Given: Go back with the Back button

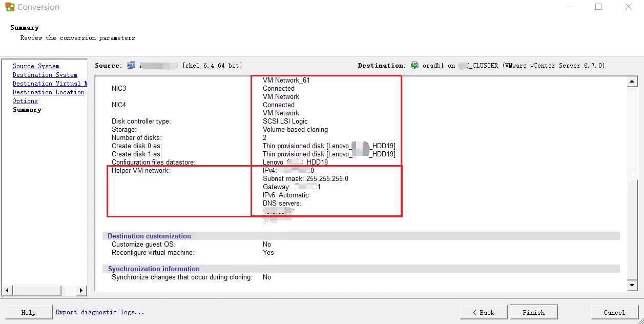Looking at the screenshot, I should (483, 312).
